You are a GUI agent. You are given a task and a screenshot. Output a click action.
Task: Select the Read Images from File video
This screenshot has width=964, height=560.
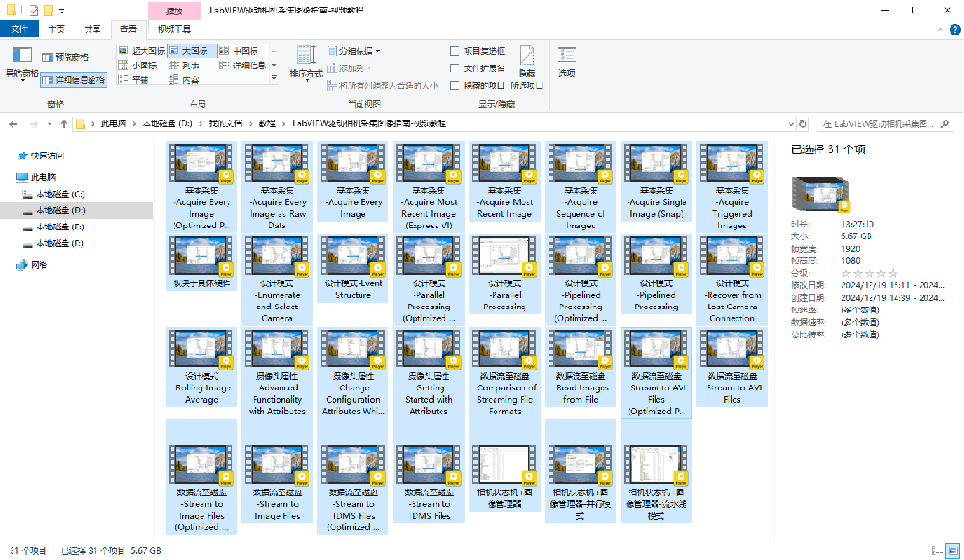click(579, 367)
